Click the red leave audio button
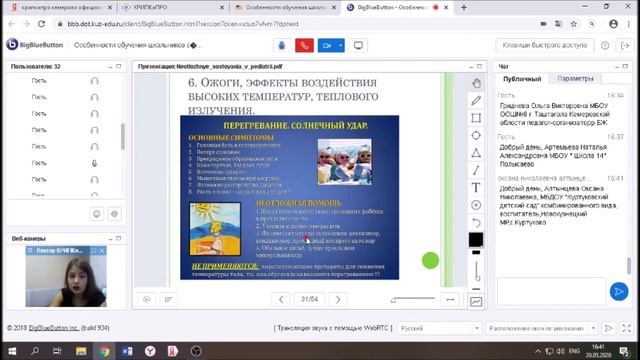 pos(304,45)
